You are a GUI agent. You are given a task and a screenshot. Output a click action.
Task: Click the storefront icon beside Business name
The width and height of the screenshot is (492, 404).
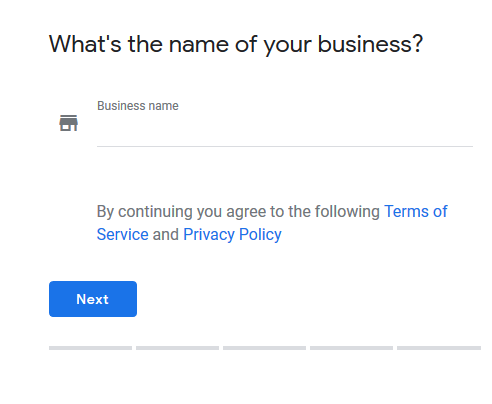point(69,123)
